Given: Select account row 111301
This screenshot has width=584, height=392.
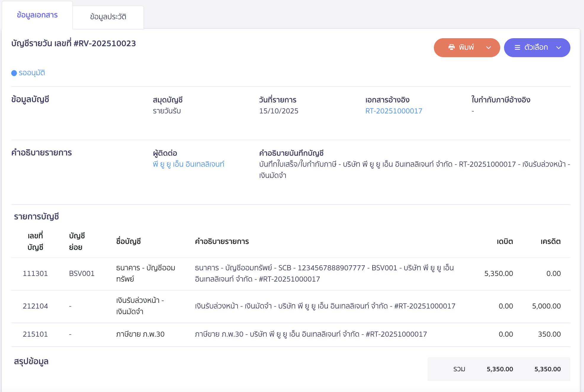Looking at the screenshot, I should pos(35,273).
